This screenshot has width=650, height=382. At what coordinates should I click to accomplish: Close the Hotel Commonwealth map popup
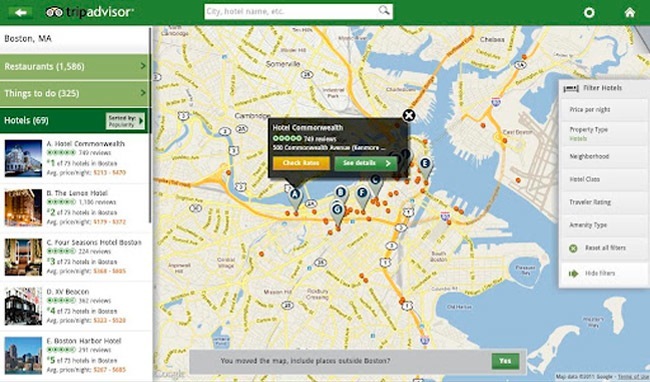tap(409, 115)
